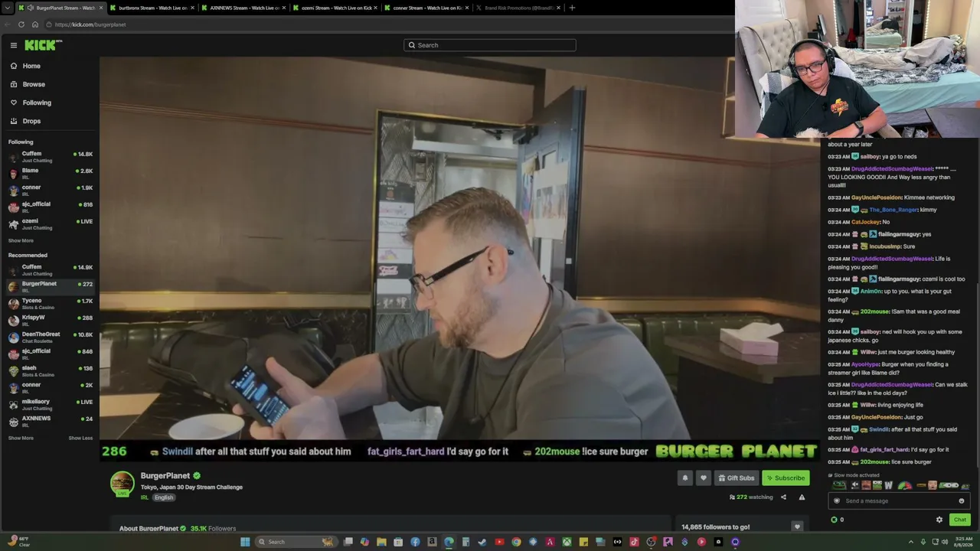
Task: Open AXNNEWS channel in Recommended list
Action: click(50, 422)
